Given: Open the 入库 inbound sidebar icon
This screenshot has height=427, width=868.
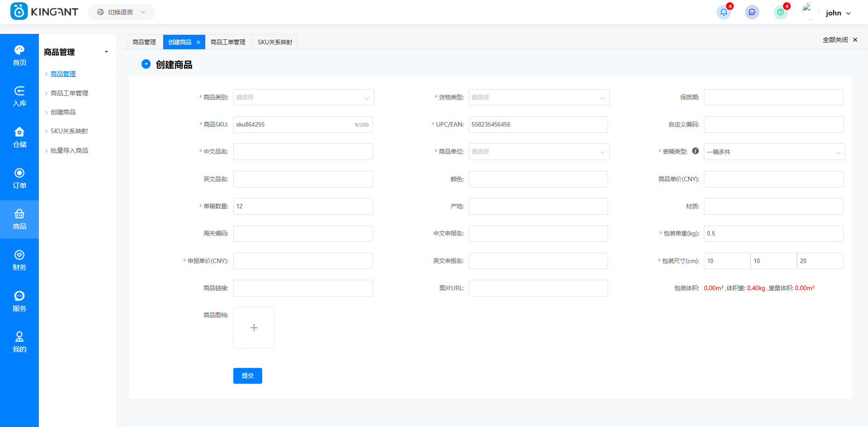Looking at the screenshot, I should pos(19,96).
